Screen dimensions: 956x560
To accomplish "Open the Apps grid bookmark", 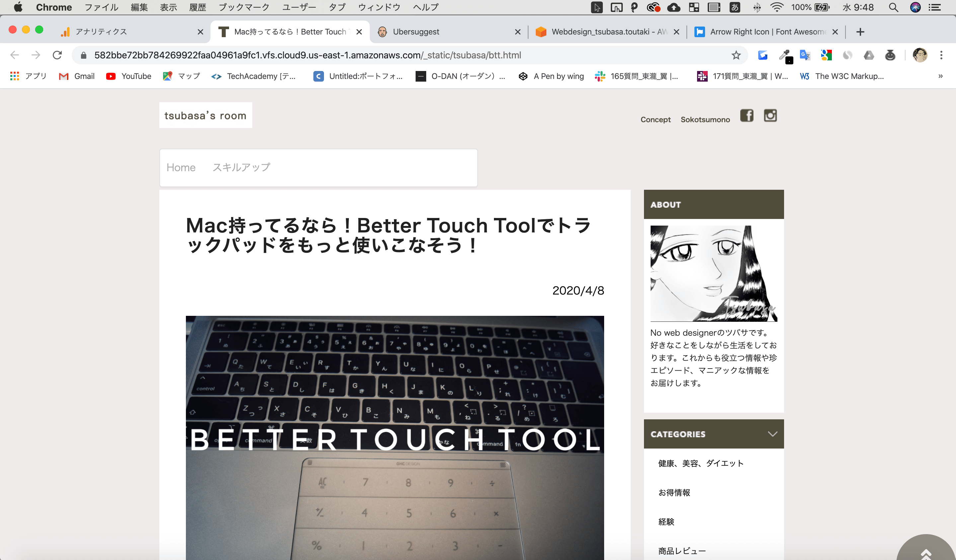I will point(28,76).
